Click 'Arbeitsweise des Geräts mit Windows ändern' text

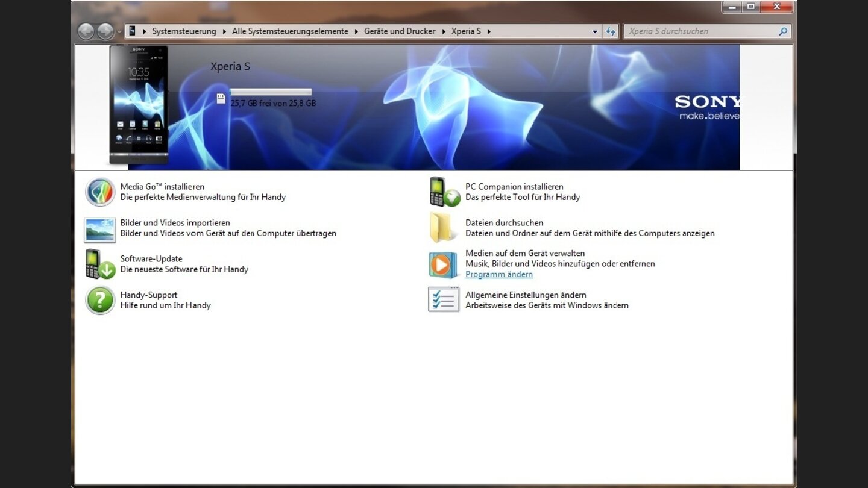(547, 305)
